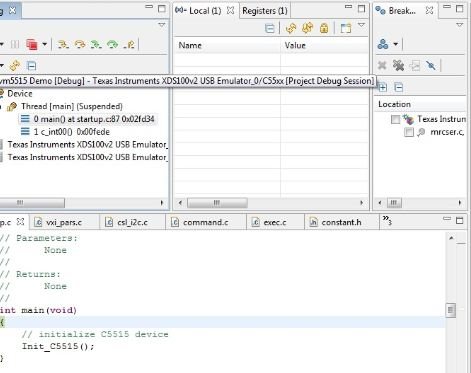
Task: Open the Breakpoints view menu triangle
Action: pos(459,25)
